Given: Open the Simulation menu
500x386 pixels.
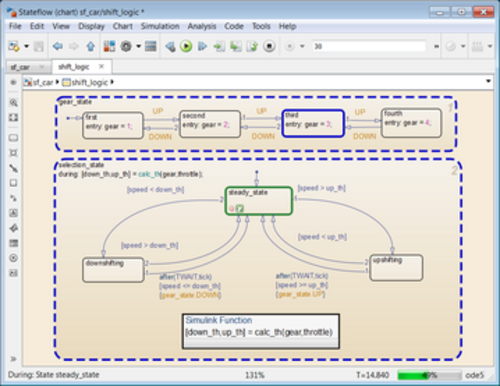Looking at the screenshot, I should [160, 26].
